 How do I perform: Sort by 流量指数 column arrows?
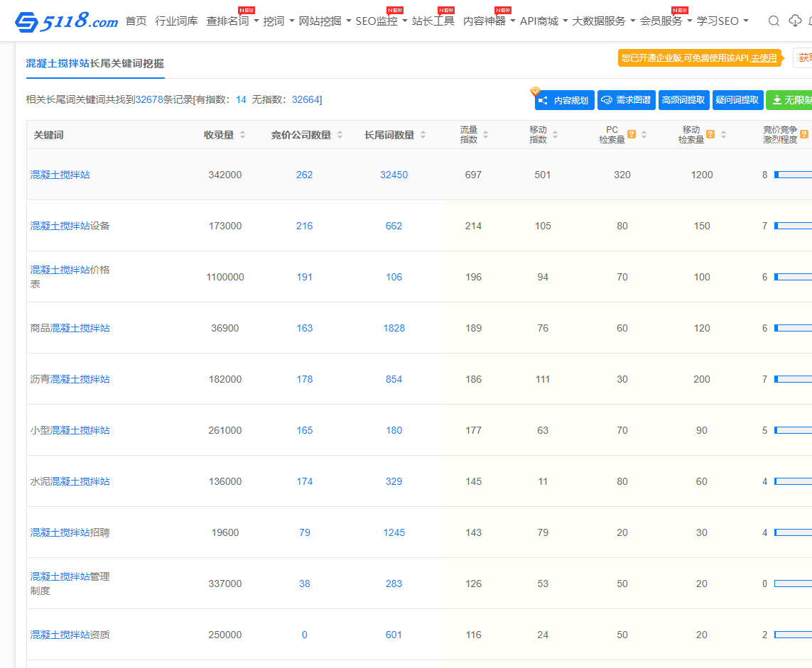485,135
